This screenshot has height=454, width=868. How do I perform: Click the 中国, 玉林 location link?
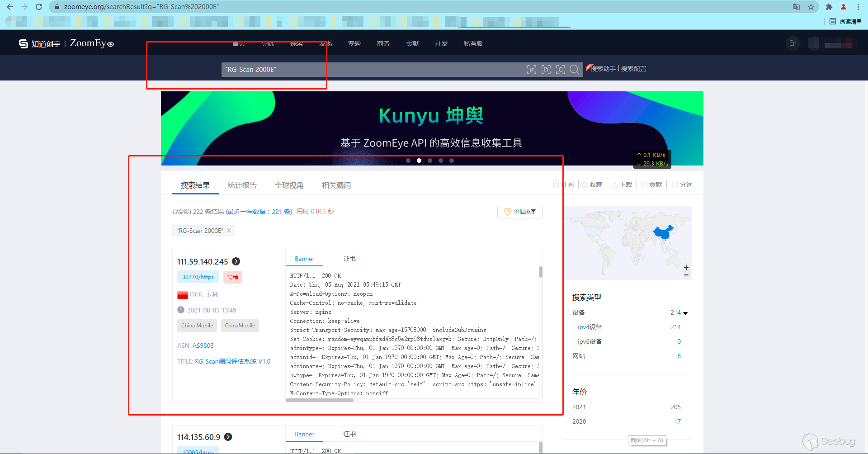pyautogui.click(x=204, y=294)
